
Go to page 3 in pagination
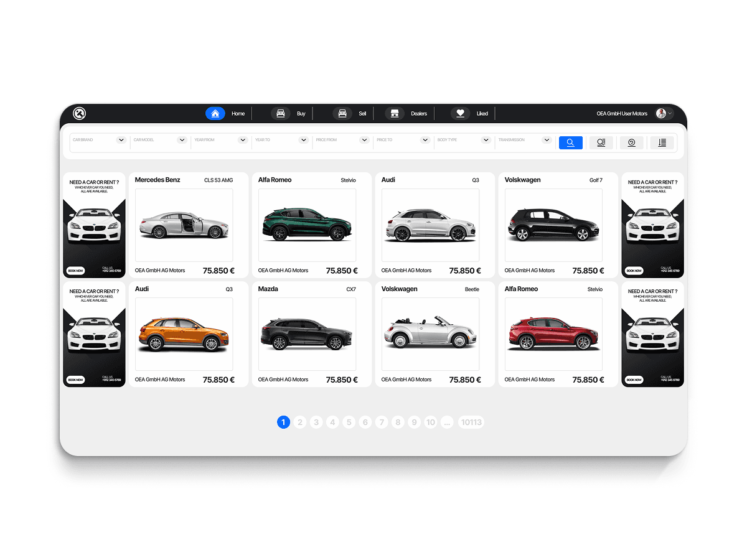[316, 422]
